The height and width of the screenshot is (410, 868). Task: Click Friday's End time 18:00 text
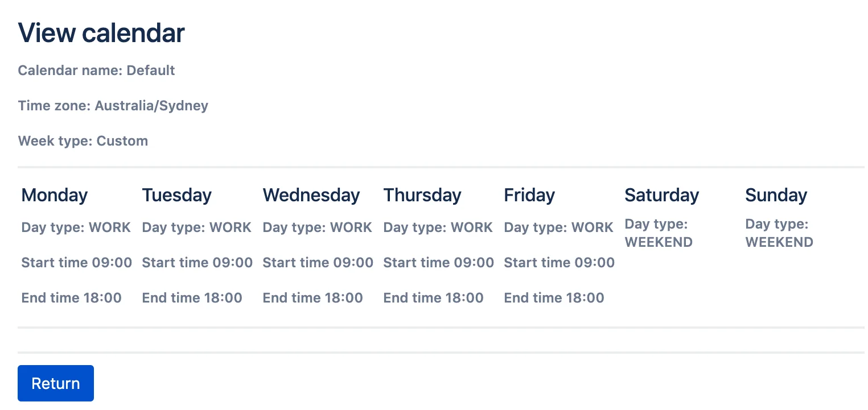pyautogui.click(x=554, y=298)
